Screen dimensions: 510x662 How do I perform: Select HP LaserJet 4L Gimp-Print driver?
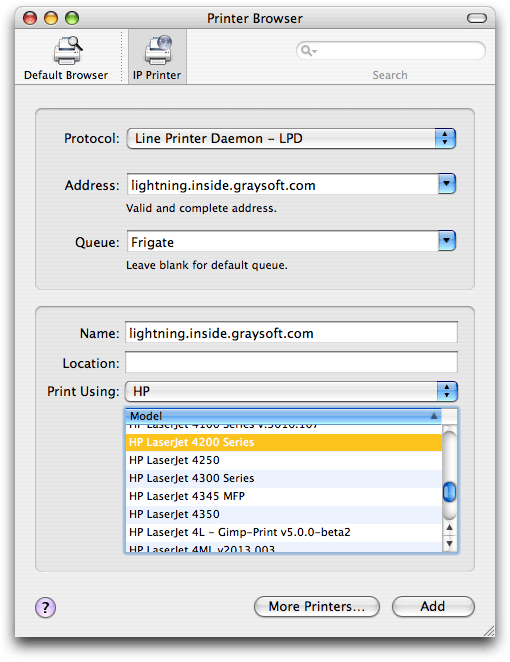tap(284, 532)
